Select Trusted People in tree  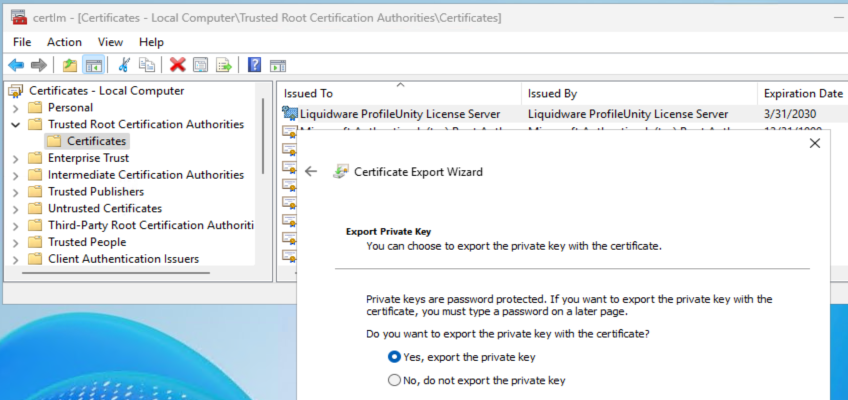[x=87, y=242]
